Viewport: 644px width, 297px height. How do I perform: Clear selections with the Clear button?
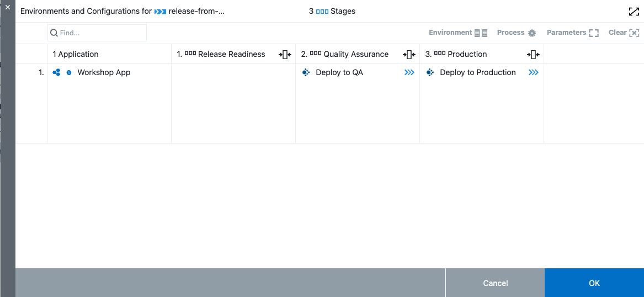coord(624,33)
